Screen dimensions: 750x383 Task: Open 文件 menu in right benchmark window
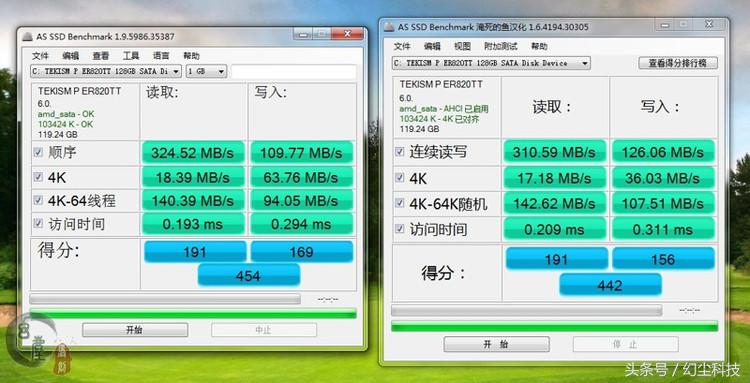[x=402, y=46]
